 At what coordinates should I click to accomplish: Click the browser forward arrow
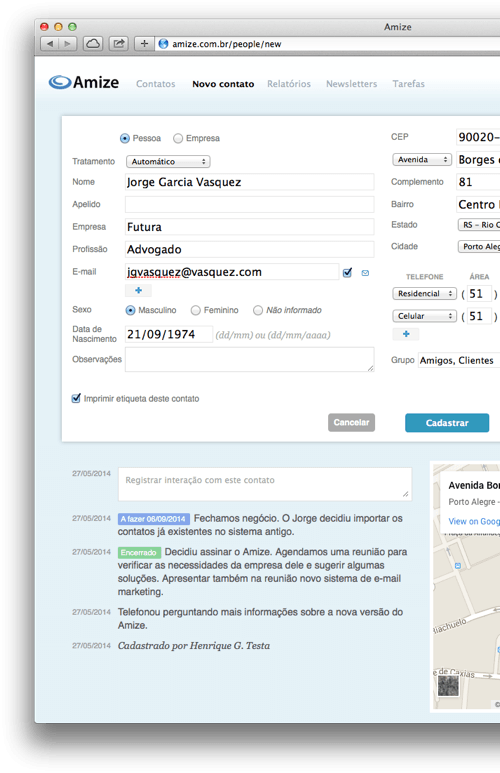(68, 44)
